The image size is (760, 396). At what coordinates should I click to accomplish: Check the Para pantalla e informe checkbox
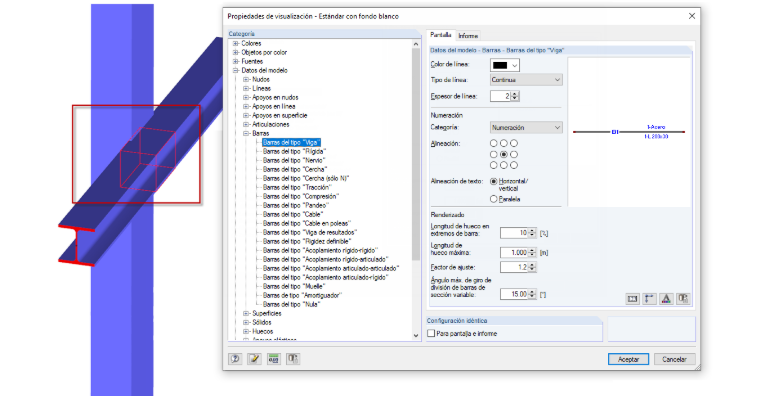point(431,333)
